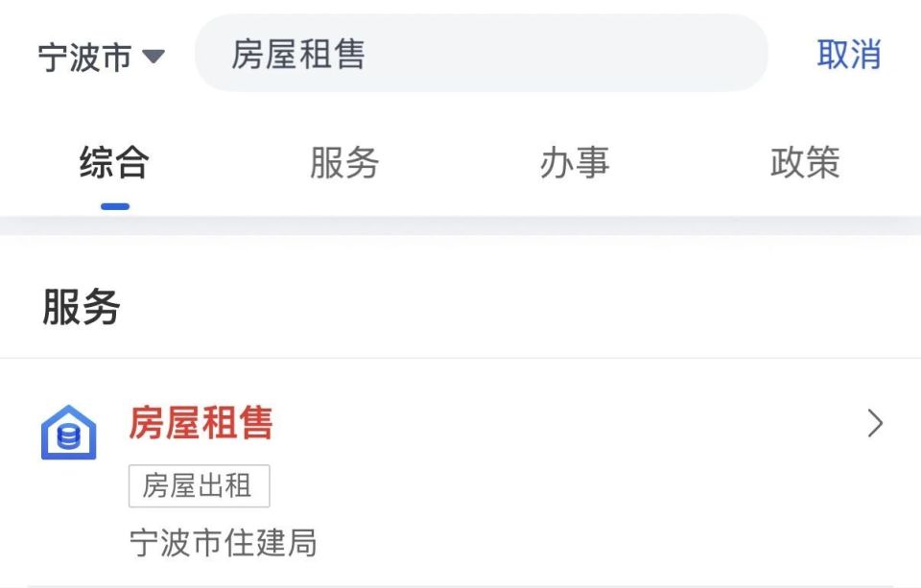The image size is (921, 588).
Task: Select the 综合 tab
Action: pos(113,163)
